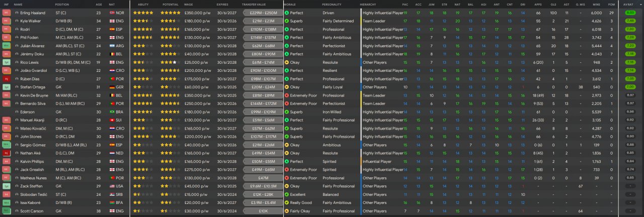Sort by the AGE column header
644x217 pixels.
pos(99,4)
